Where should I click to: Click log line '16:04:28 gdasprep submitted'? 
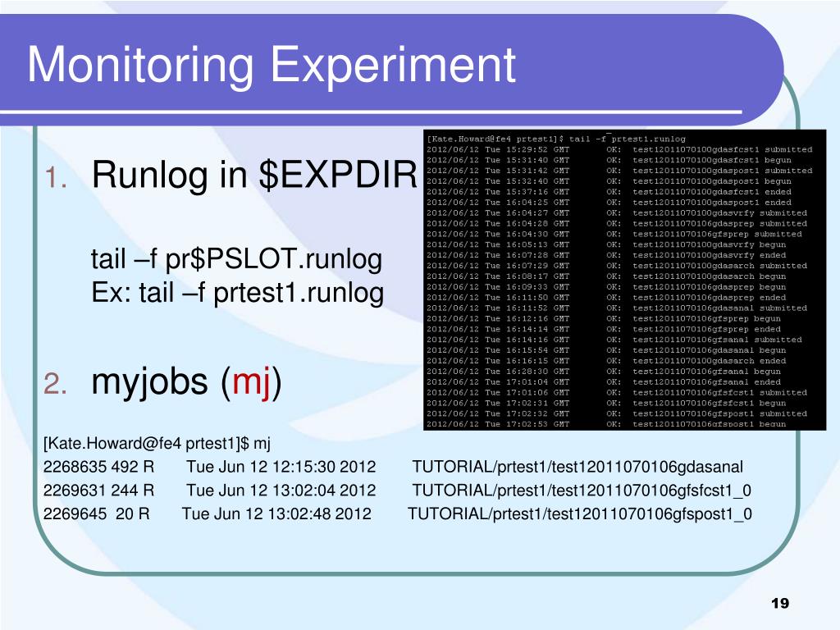click(x=617, y=223)
